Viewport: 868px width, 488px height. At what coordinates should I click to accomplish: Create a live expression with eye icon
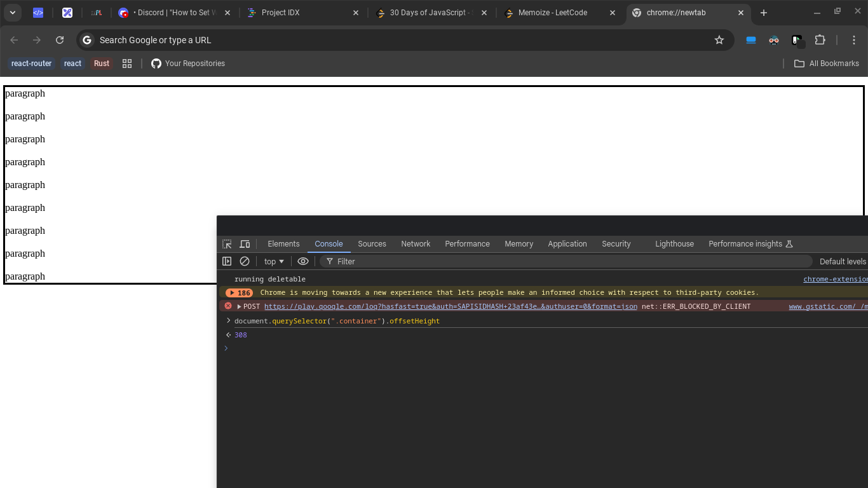click(x=303, y=261)
